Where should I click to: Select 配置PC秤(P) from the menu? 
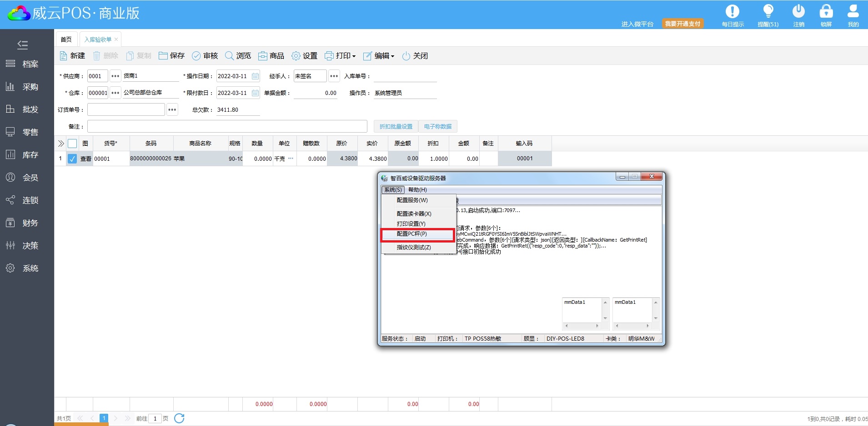[412, 234]
